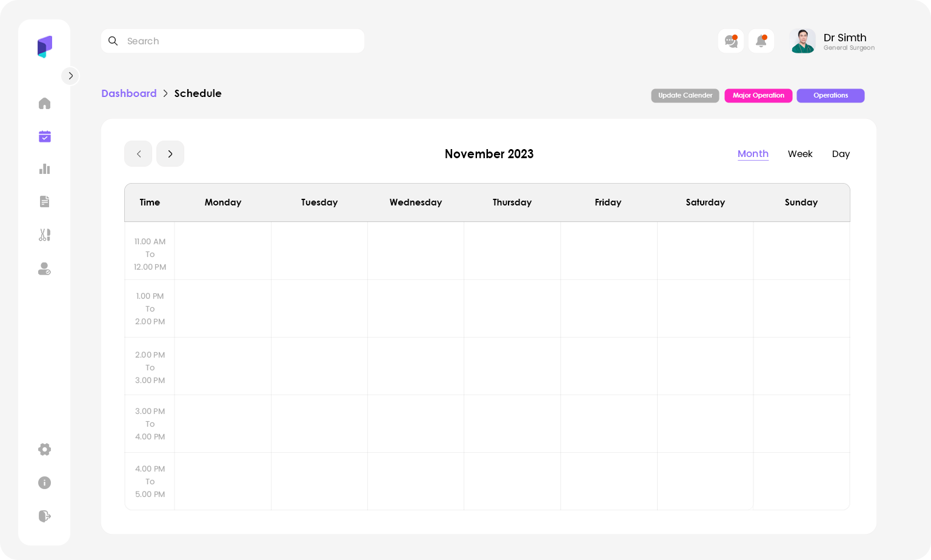Switch to the Week view tab
Image resolution: width=931 pixels, height=560 pixels.
pos(800,154)
